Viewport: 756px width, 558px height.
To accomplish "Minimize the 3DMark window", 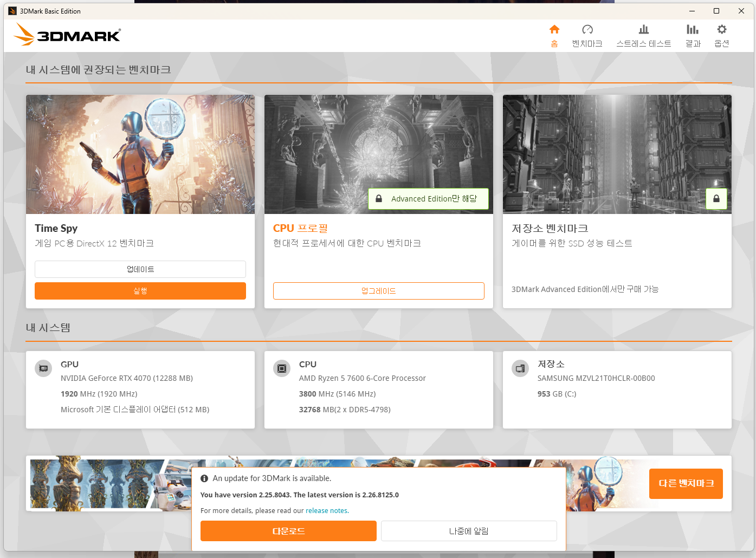I will [x=692, y=11].
